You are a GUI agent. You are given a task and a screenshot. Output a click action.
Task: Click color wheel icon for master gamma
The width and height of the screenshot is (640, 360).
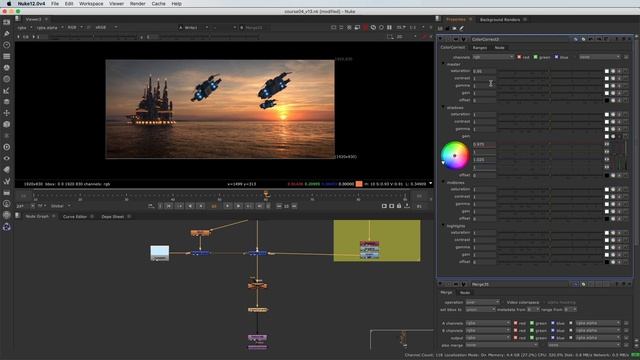(613, 86)
